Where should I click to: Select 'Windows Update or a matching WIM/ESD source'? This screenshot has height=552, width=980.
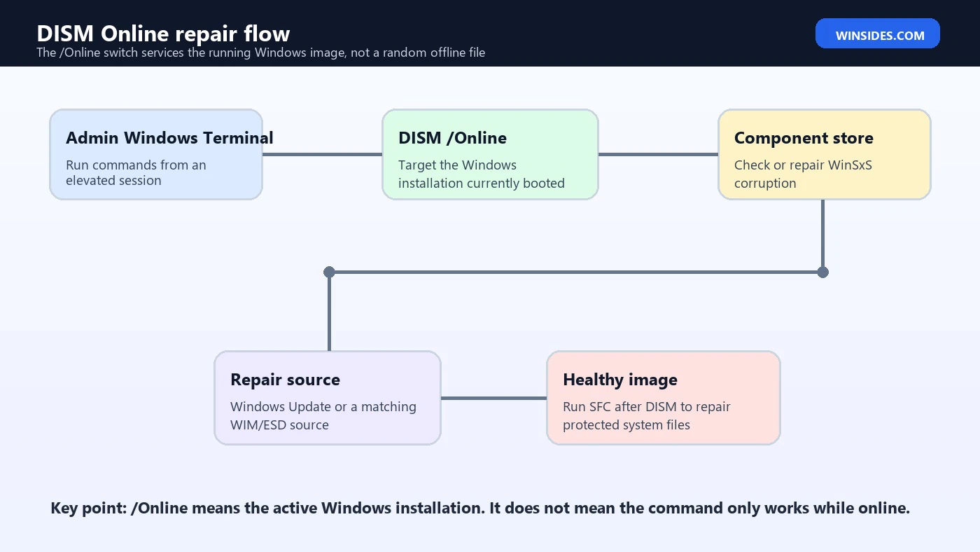click(323, 415)
